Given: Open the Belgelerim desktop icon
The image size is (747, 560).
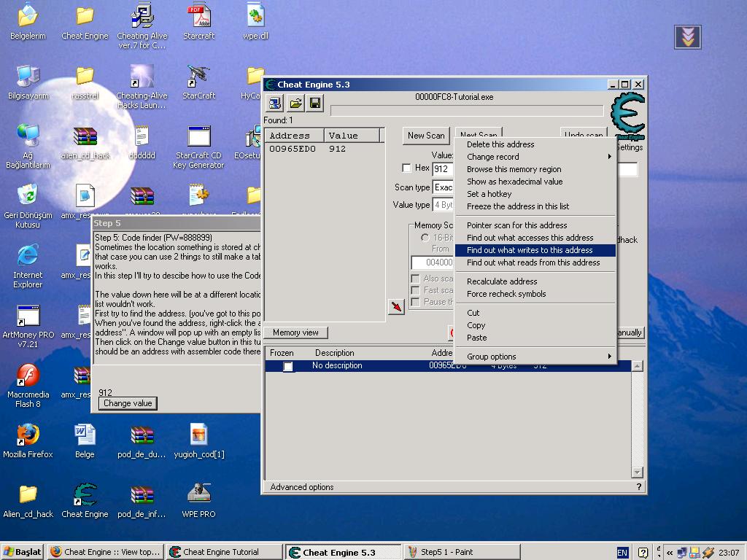Looking at the screenshot, I should (28, 21).
